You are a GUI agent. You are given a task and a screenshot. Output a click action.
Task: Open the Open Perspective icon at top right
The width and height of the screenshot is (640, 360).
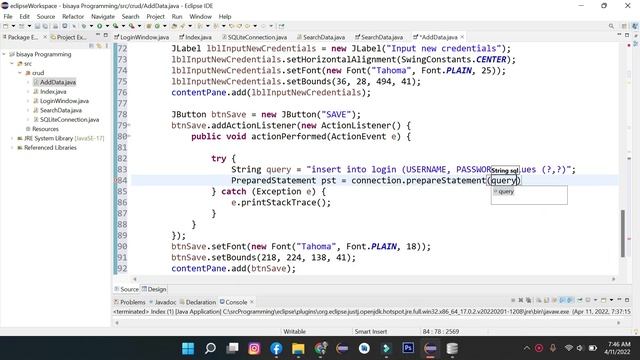pos(624,26)
